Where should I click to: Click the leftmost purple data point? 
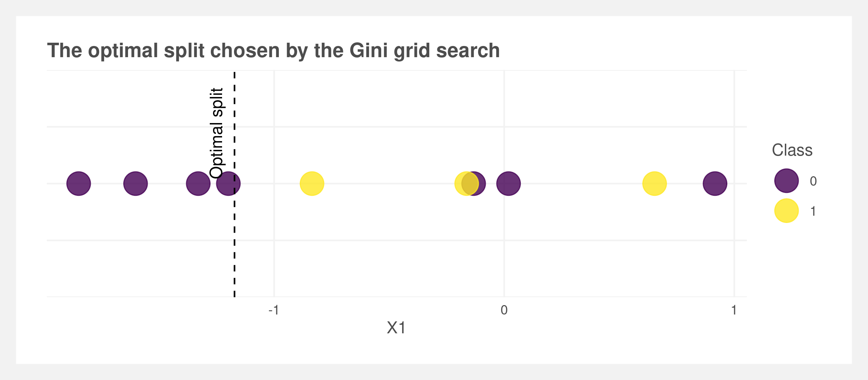(78, 183)
